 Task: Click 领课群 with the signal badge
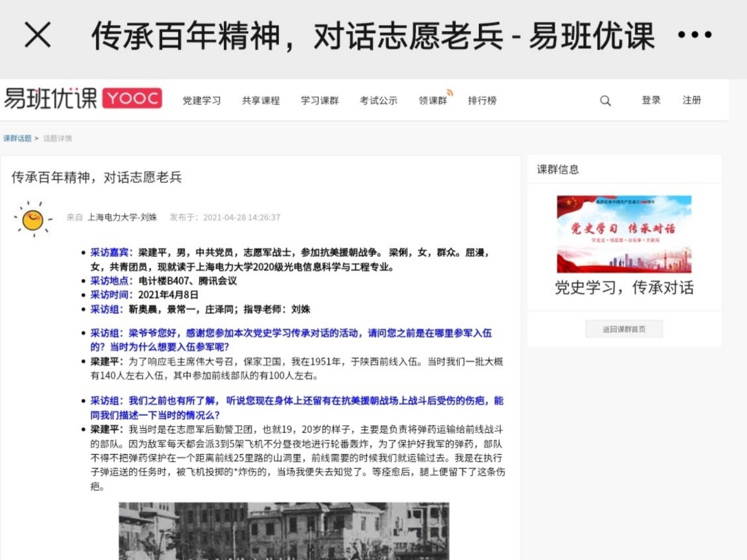(433, 101)
